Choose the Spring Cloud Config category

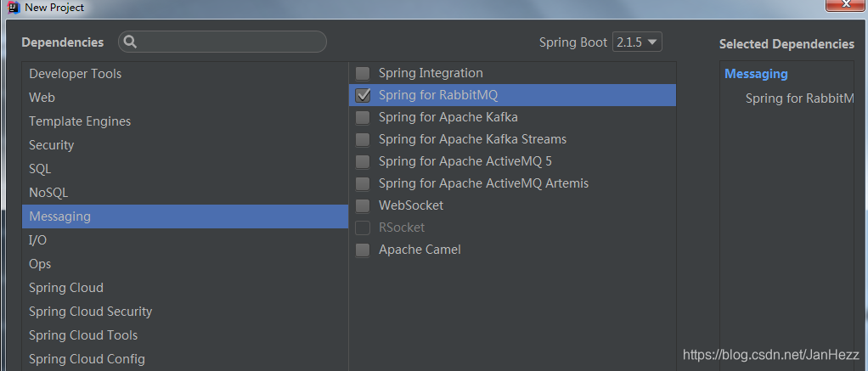[185, 359]
